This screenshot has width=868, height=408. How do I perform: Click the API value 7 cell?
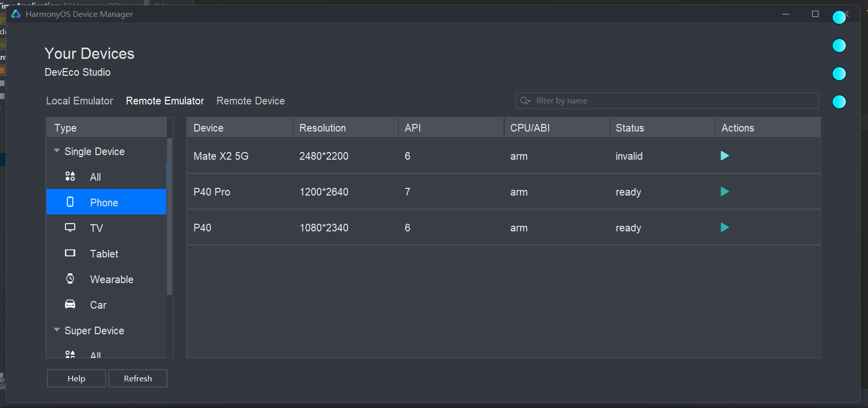(407, 192)
